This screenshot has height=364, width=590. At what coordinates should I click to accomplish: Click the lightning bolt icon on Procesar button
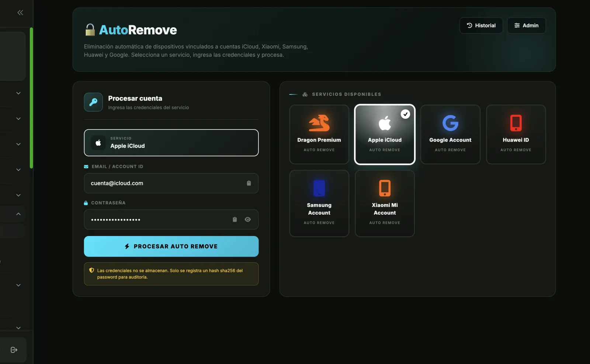(x=127, y=246)
